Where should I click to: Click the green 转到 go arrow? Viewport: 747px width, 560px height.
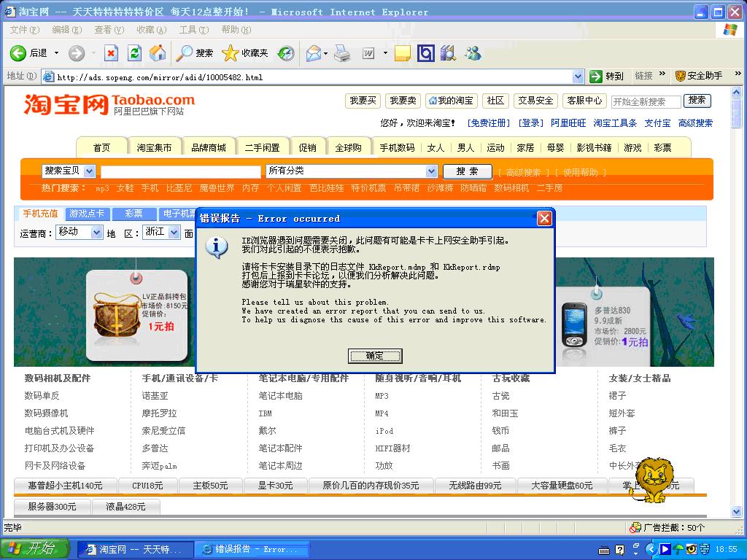(596, 76)
